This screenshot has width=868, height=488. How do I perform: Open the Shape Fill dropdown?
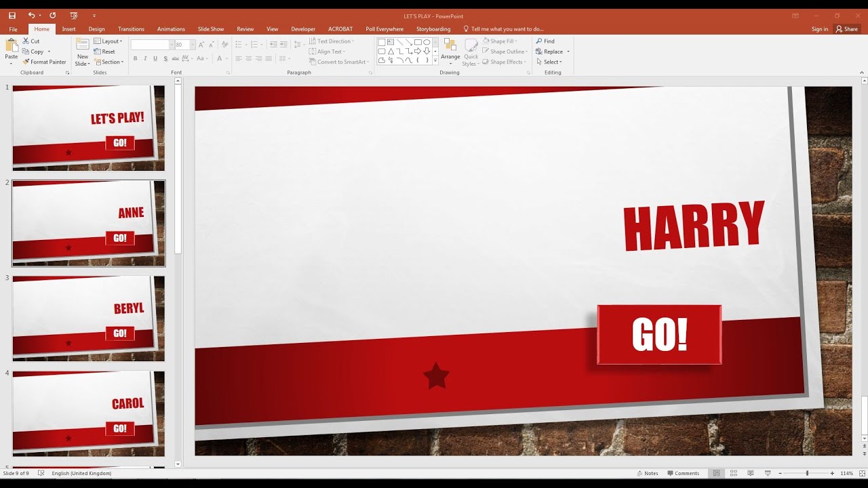(500, 41)
